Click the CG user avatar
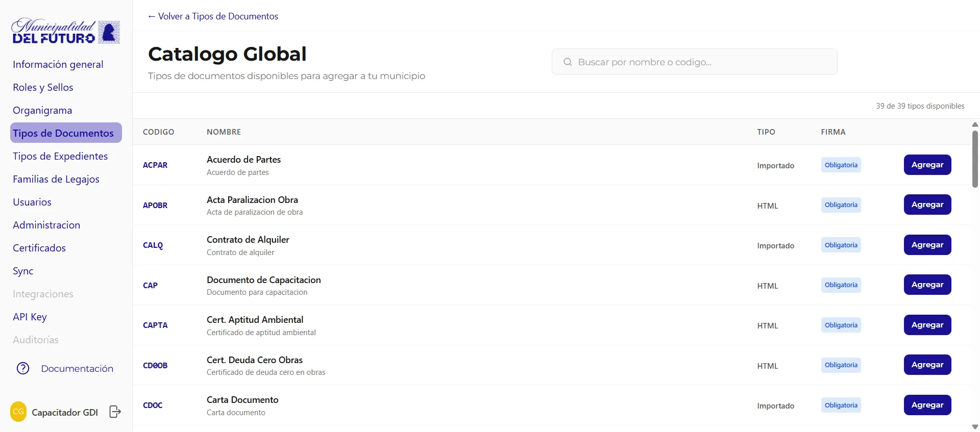The height and width of the screenshot is (432, 980). (18, 412)
